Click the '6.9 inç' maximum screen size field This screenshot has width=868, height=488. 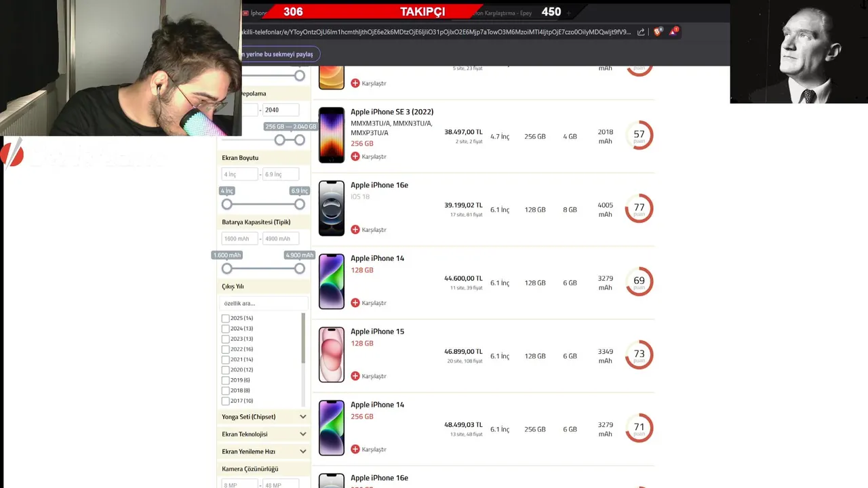(281, 174)
